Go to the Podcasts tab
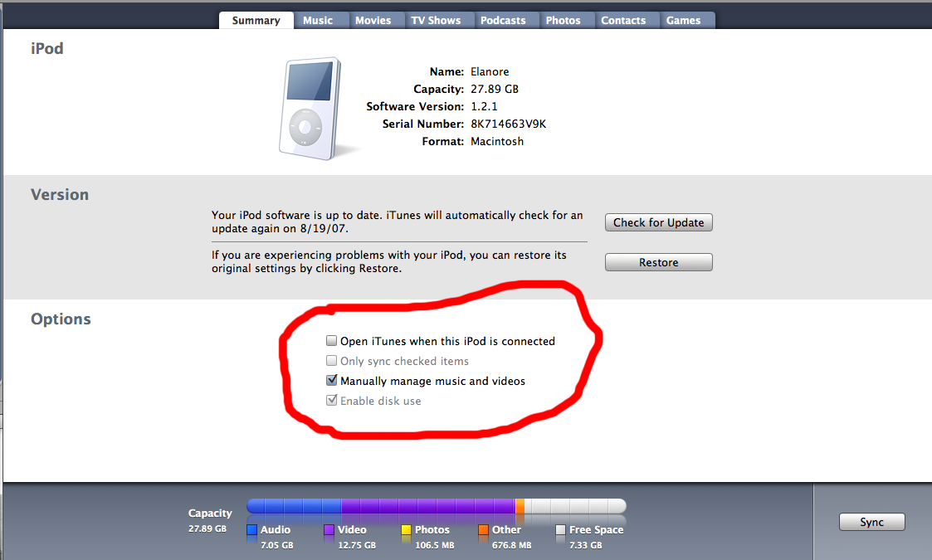 tap(504, 20)
